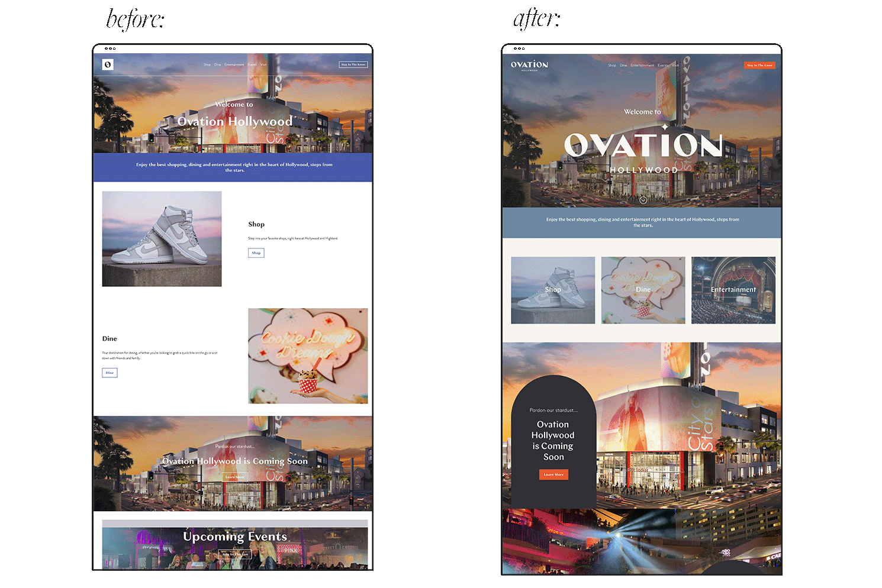The image size is (882, 588).
Task: Open the Shop link in the before navigation
Action: point(207,64)
